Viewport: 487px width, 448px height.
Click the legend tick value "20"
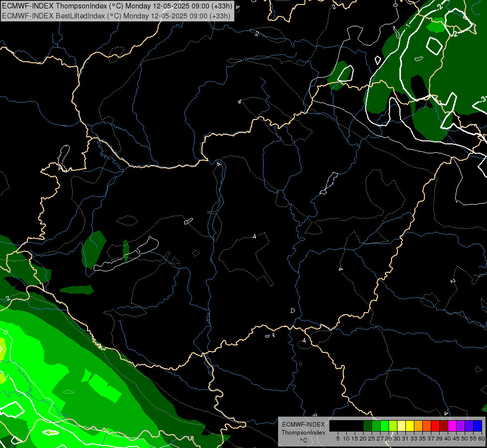pos(363,439)
